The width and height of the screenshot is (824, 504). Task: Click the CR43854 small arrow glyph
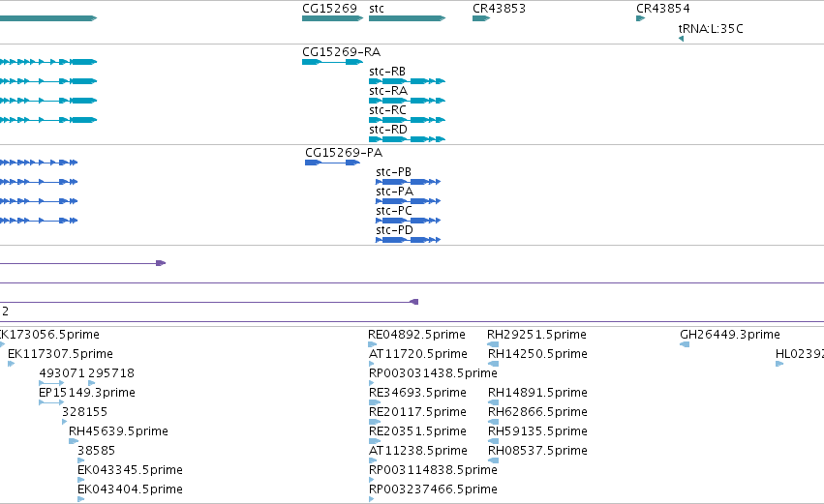coord(641,18)
